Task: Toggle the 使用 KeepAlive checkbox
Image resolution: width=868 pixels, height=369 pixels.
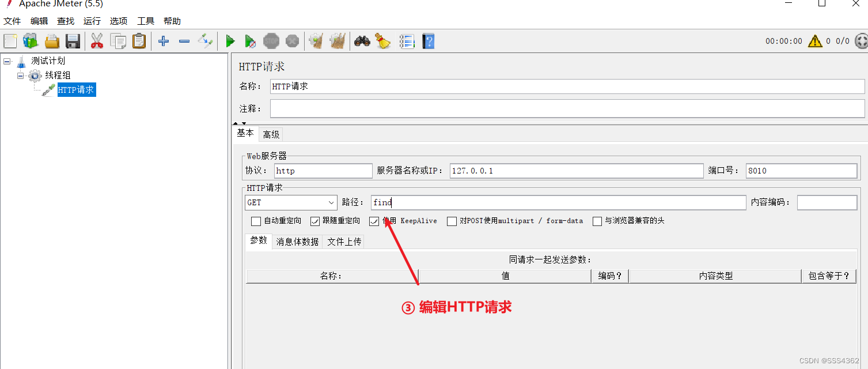Action: click(374, 221)
